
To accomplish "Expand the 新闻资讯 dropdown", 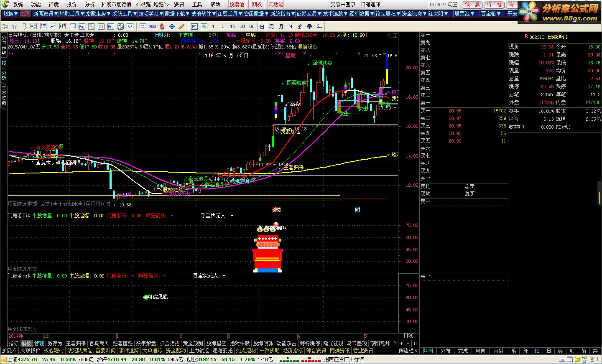I will click(45, 14).
